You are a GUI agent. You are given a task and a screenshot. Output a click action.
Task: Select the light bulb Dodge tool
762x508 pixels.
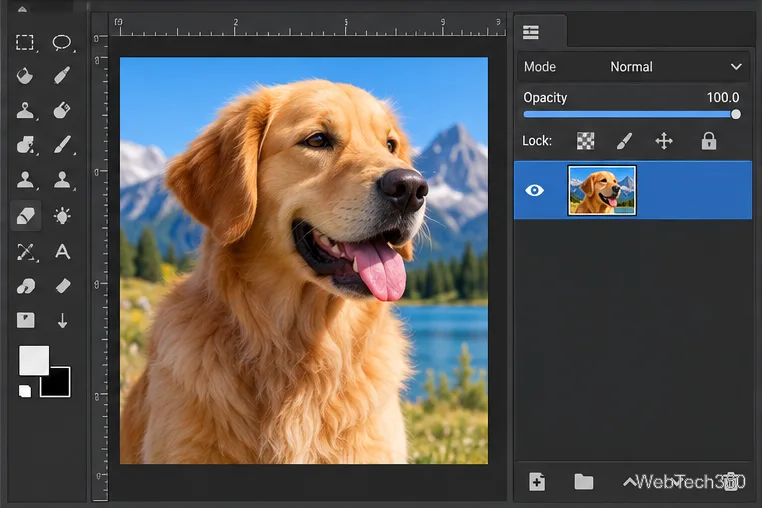[62, 215]
